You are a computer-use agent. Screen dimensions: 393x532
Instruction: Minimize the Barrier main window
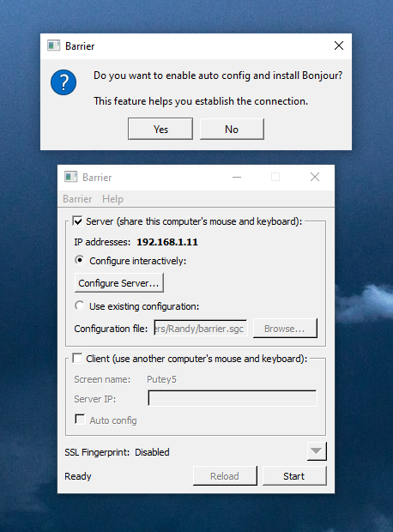pyautogui.click(x=237, y=177)
